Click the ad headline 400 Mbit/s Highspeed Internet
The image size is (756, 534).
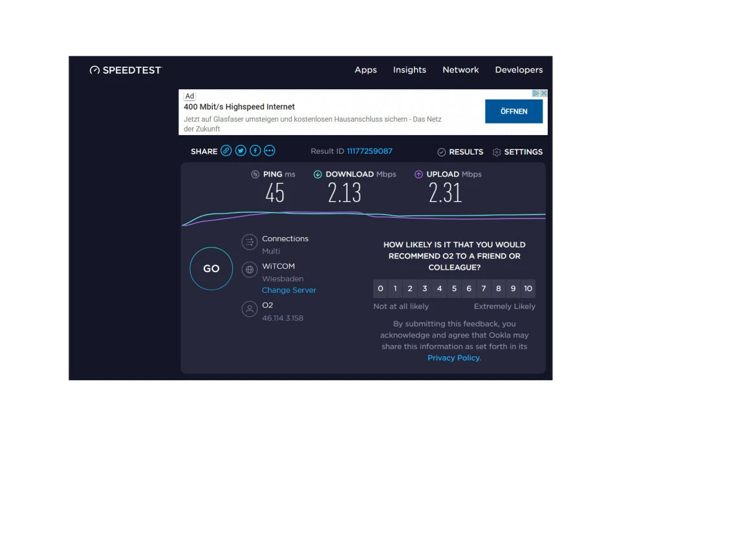(239, 107)
